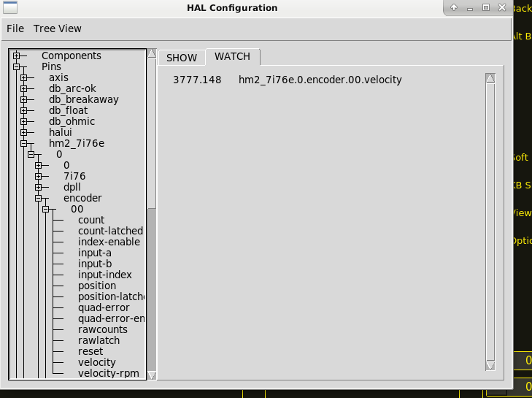The width and height of the screenshot is (532, 398).
Task: Expand the axis pin group
Action: pos(23,78)
